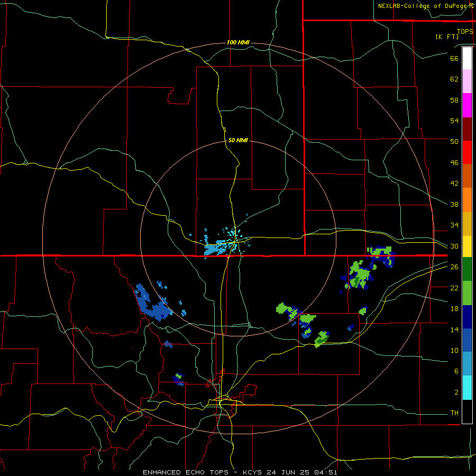Screen dimensions: 476x476
Task: Select the 26 legend value
Action: tap(454, 267)
